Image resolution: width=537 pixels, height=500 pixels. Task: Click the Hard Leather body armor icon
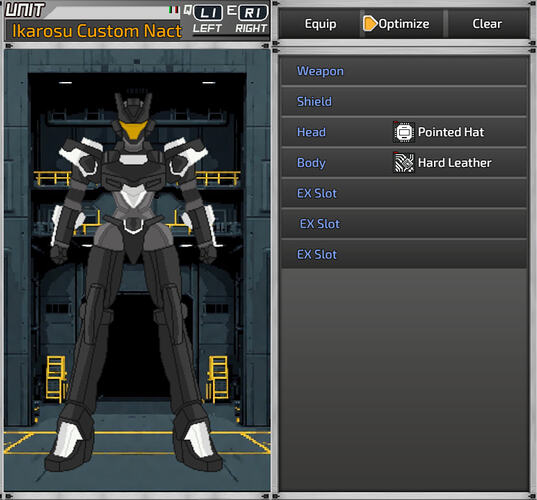pyautogui.click(x=404, y=163)
